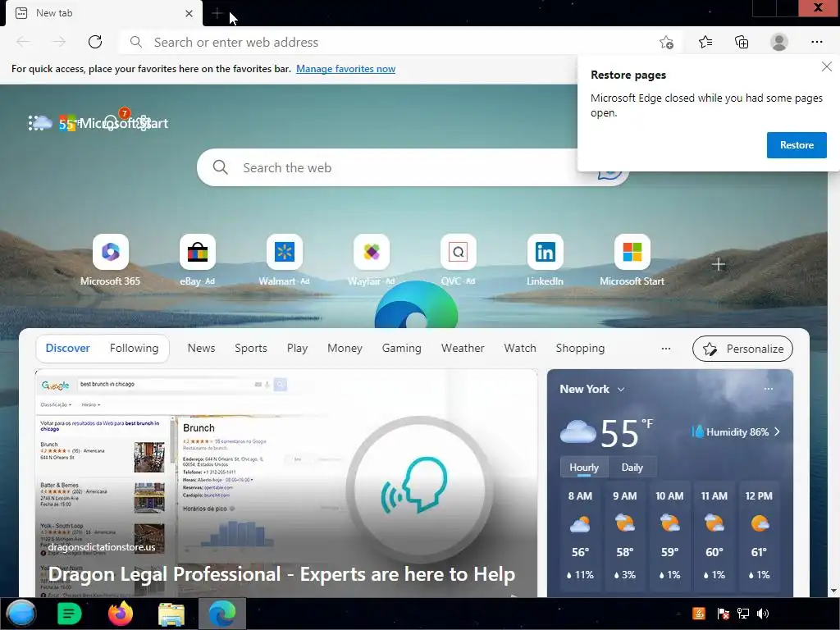The image size is (840, 630).
Task: Click the Edge taskbar icon
Action: pyautogui.click(x=221, y=614)
